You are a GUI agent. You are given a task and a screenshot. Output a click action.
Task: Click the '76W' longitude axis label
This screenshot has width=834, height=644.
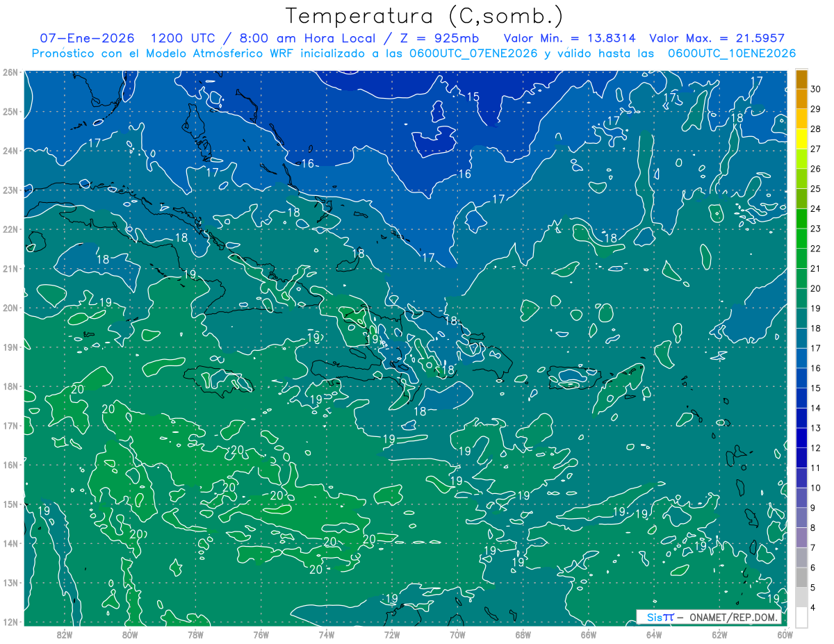coord(261,634)
